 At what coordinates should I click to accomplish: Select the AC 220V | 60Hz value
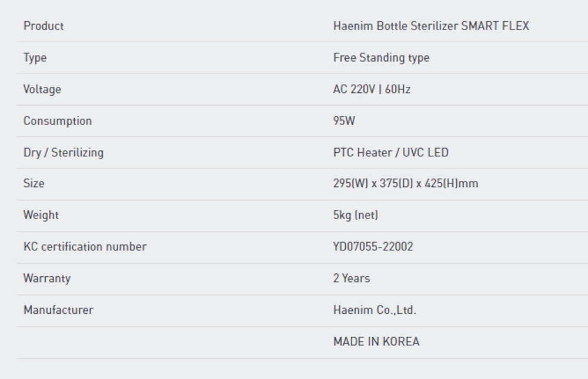(372, 89)
